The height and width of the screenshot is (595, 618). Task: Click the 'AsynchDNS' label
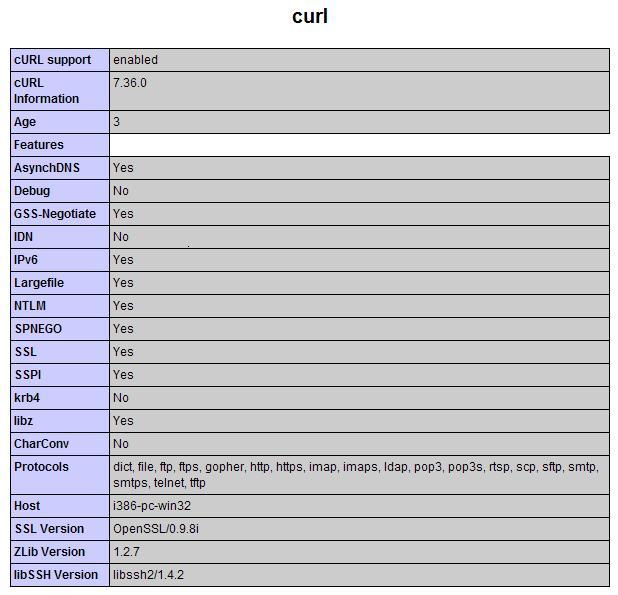[x=47, y=168]
